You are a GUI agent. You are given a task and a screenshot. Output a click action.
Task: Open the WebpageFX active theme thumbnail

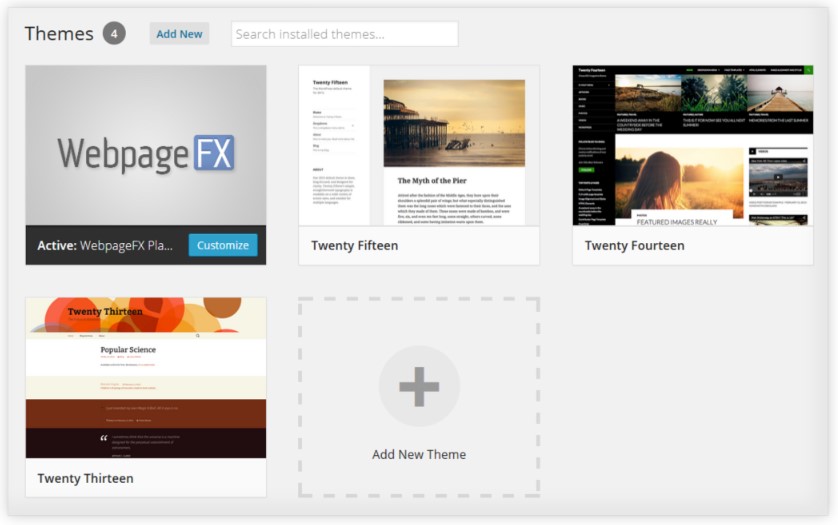tap(146, 145)
